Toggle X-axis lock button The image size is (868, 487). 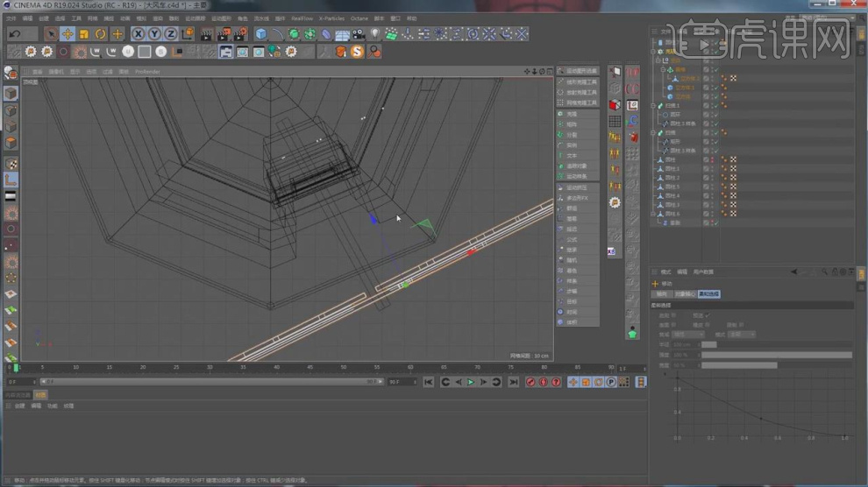point(139,34)
